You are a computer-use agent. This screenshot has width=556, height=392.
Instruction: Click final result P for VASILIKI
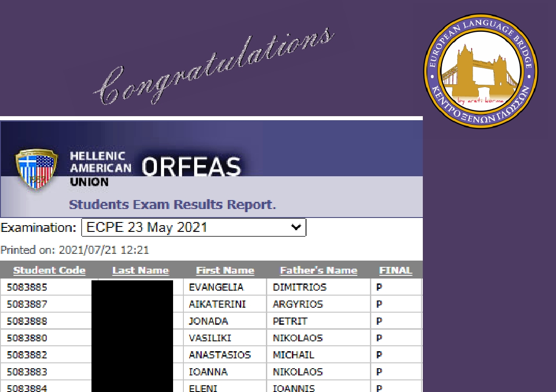(379, 338)
